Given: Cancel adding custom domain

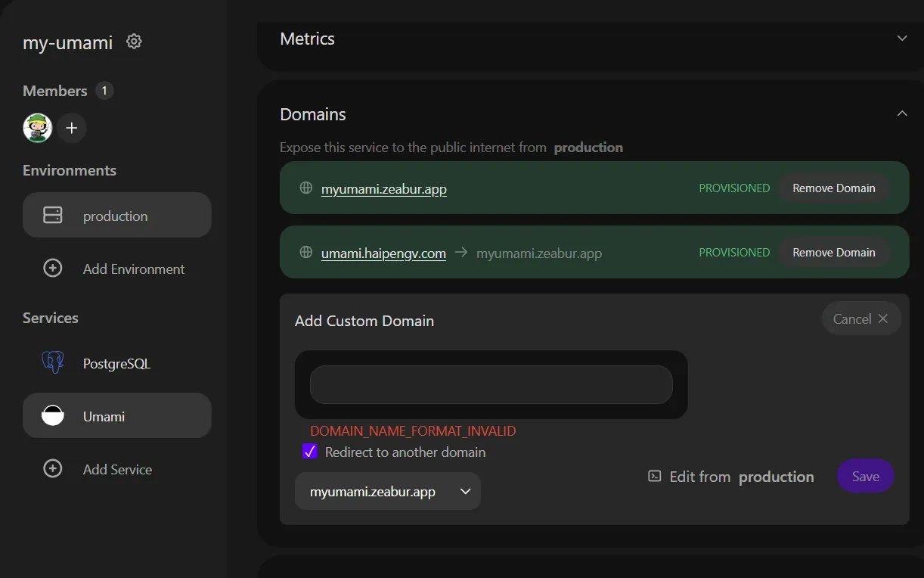Looking at the screenshot, I should coord(861,319).
